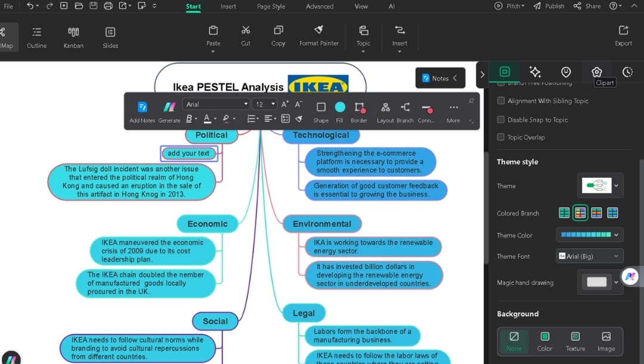Viewport: 644px width, 364px height.
Task: Open the Outline view
Action: pyautogui.click(x=36, y=38)
